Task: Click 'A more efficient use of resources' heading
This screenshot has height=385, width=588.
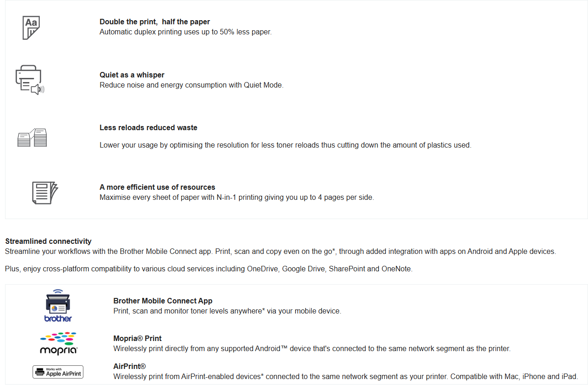Action: pos(157,187)
